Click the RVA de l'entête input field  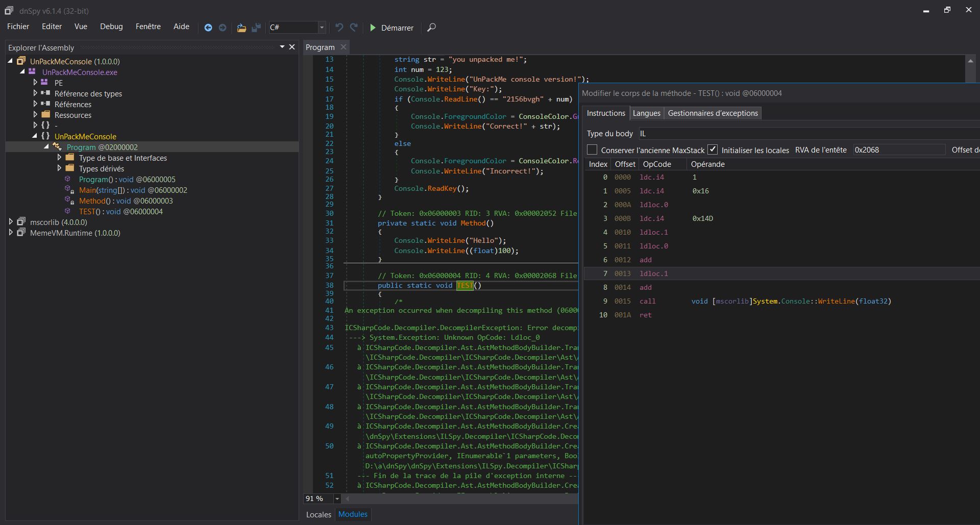tap(898, 150)
